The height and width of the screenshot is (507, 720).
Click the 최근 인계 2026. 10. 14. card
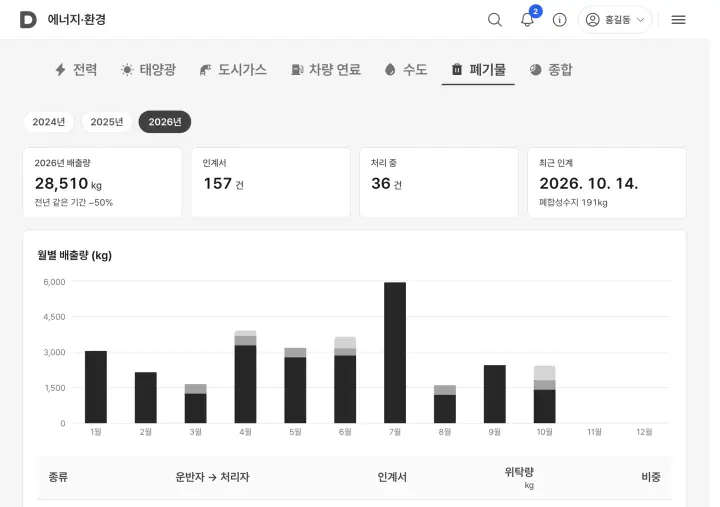point(607,182)
